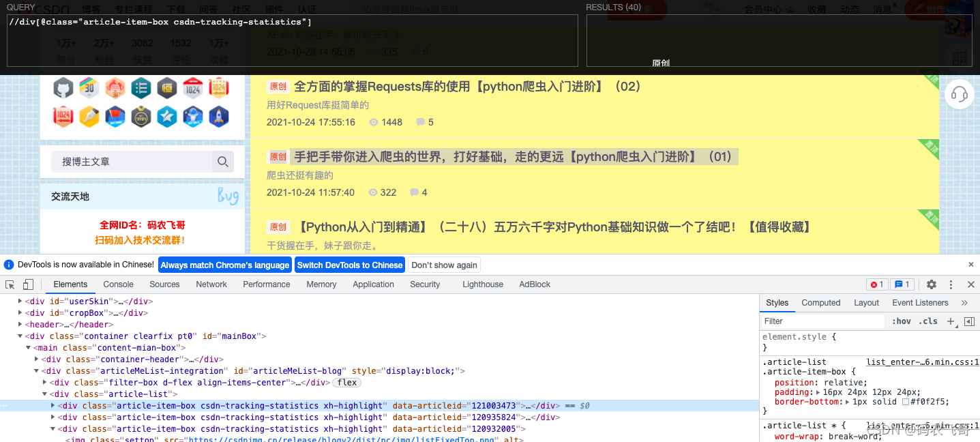Switch to the Computed styles tab

821,303
